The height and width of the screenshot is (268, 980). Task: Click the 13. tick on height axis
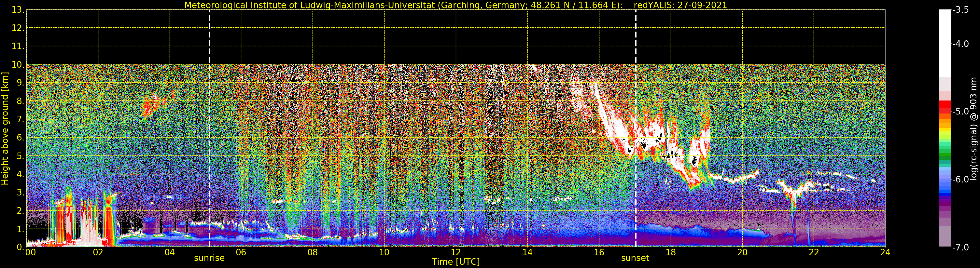[18, 10]
